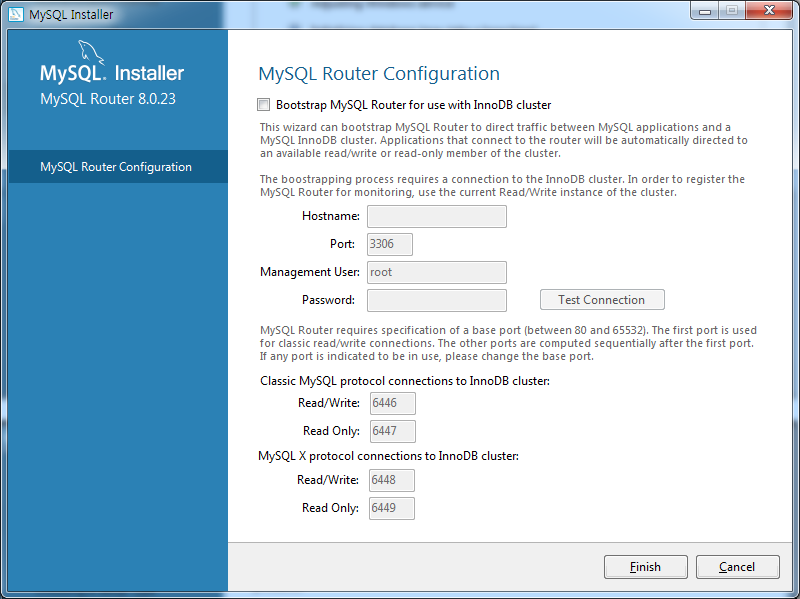Screen dimensions: 800x599
Task: Click the Password input field
Action: (x=437, y=300)
